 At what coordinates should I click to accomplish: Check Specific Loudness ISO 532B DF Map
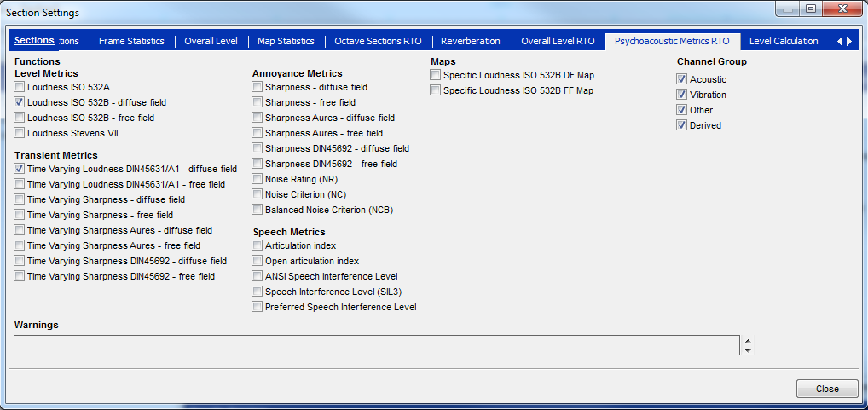pos(436,75)
